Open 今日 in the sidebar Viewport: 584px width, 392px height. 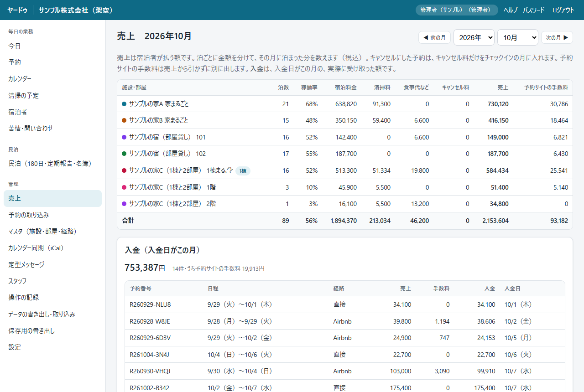click(x=52, y=46)
